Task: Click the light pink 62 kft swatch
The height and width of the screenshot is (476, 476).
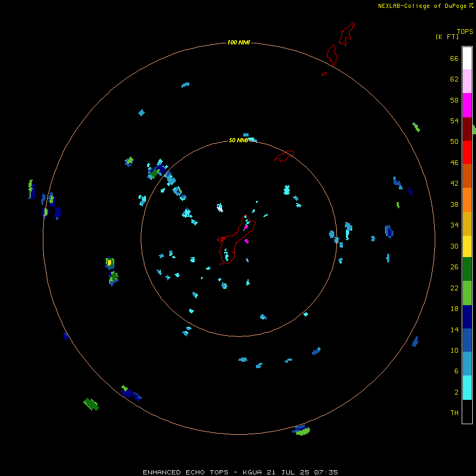Action: (x=467, y=81)
